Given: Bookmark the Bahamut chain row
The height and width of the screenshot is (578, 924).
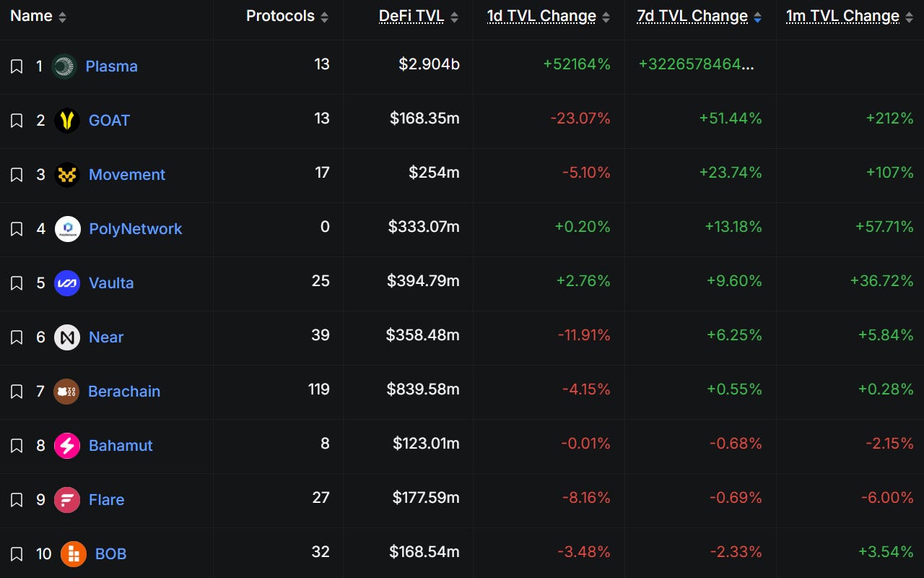Looking at the screenshot, I should [17, 446].
